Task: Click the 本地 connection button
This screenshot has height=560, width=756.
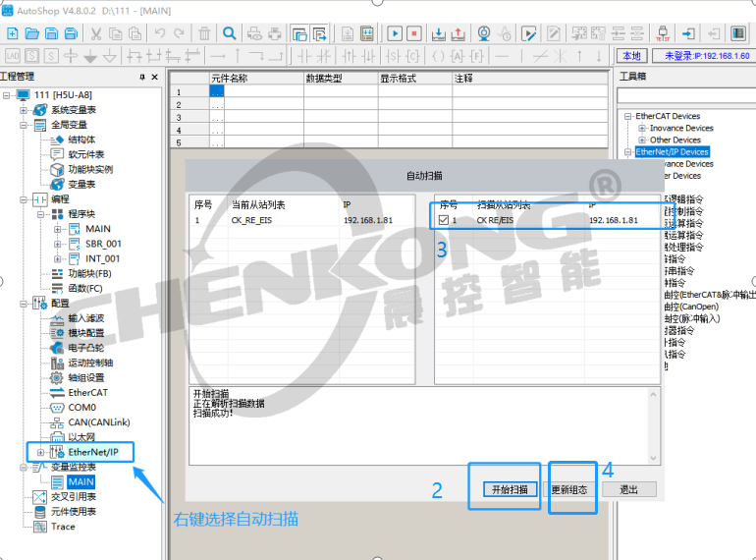Action: coord(631,56)
